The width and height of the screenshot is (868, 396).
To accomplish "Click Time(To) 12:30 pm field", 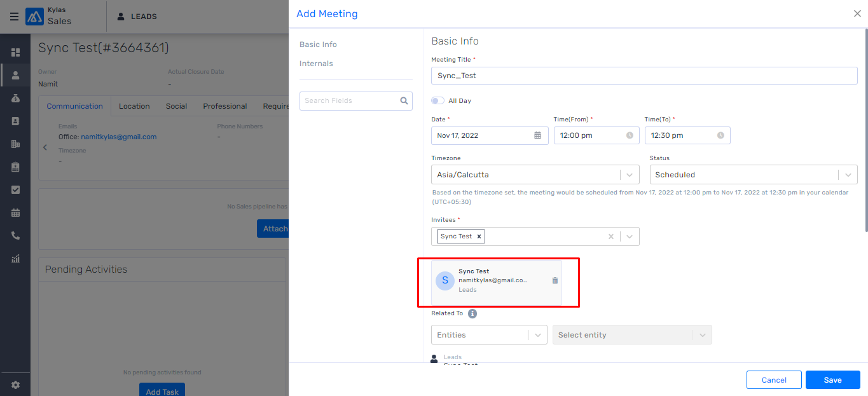I will pyautogui.click(x=687, y=135).
